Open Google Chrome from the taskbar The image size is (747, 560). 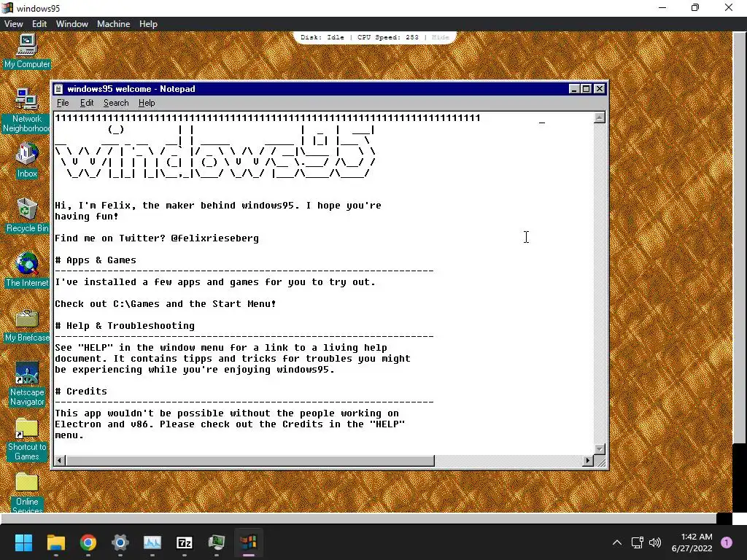click(x=88, y=542)
